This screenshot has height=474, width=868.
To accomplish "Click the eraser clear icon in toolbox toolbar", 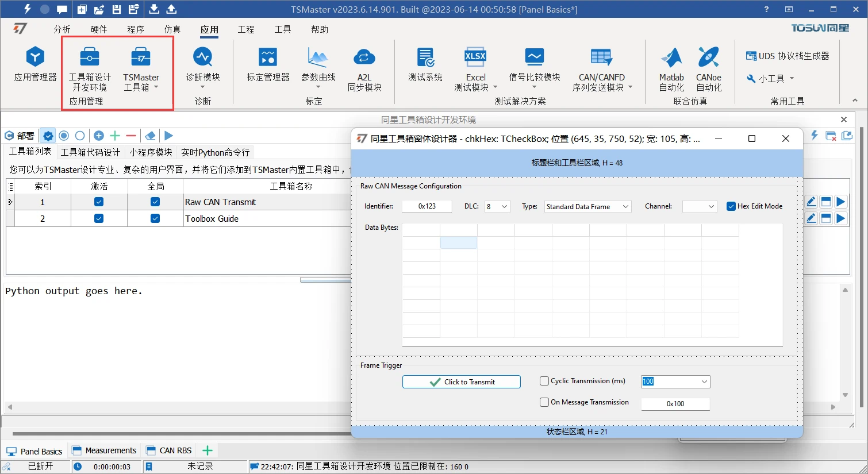I will [x=150, y=136].
